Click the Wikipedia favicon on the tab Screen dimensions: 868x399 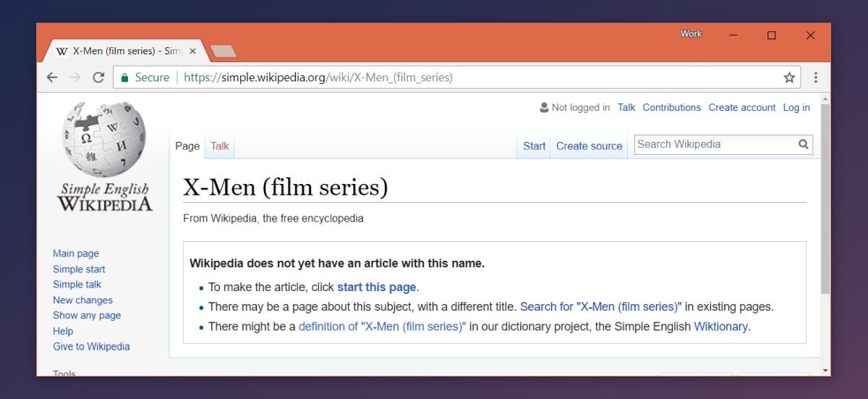click(62, 51)
